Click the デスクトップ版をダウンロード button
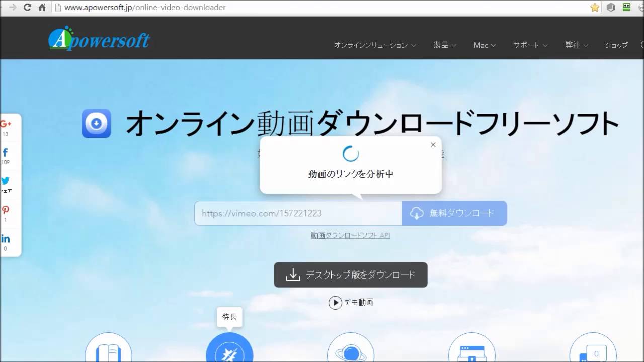 pyautogui.click(x=351, y=275)
